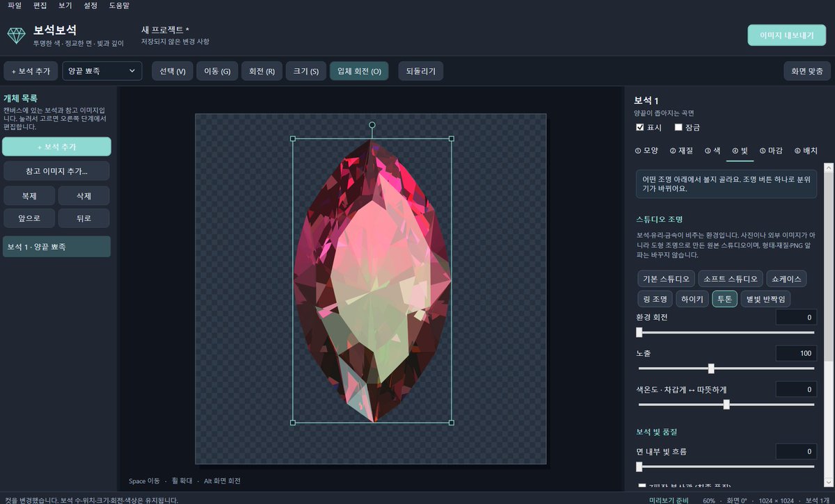Switch to the ⑤ 마감 tab

[x=771, y=150]
